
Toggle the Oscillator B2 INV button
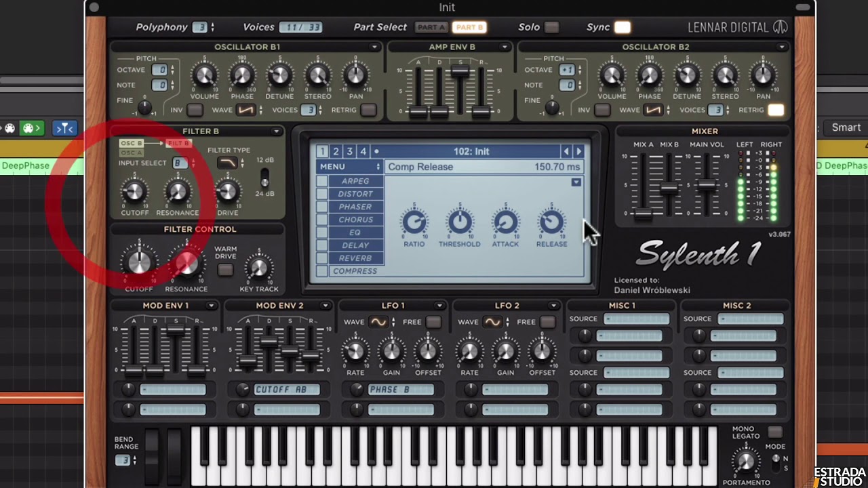click(602, 110)
